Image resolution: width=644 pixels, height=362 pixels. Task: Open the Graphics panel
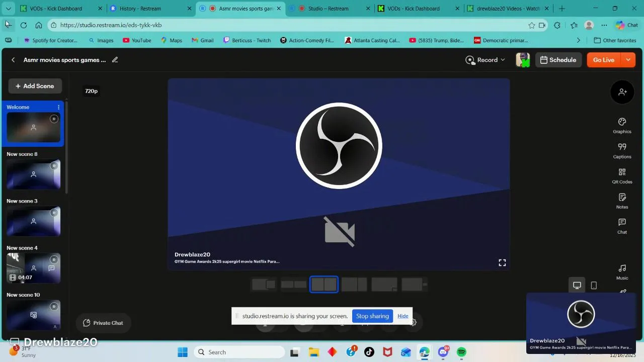click(622, 126)
